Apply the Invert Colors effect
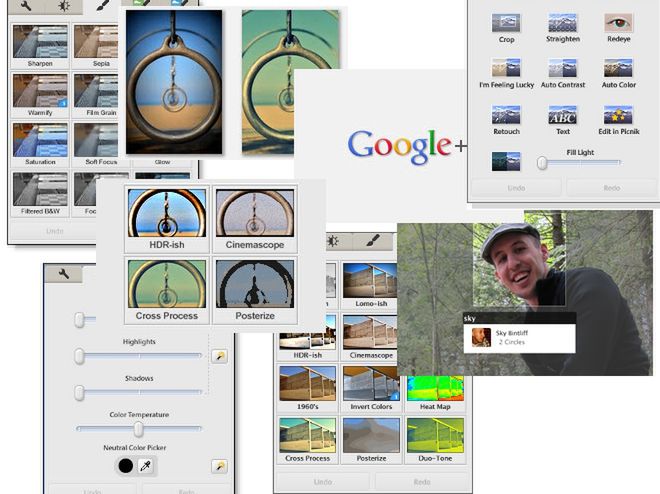660x494 pixels. click(x=371, y=389)
